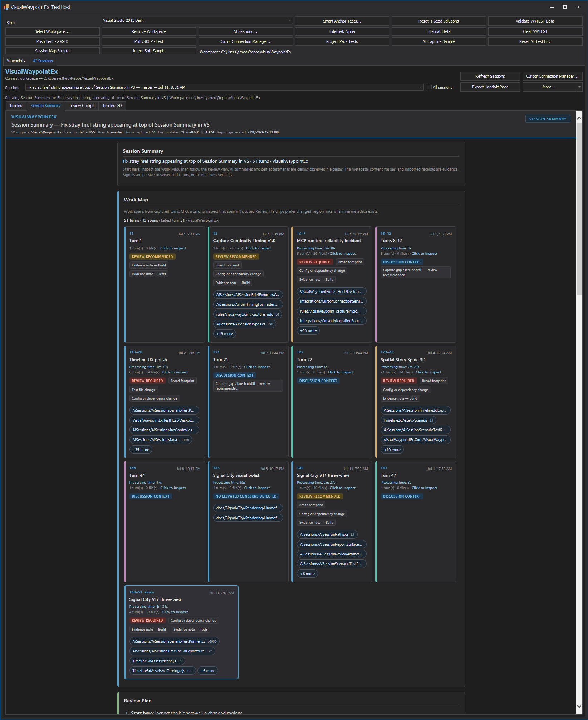The height and width of the screenshot is (720, 588).
Task: Click the Select Workspace… button
Action: [x=52, y=31]
